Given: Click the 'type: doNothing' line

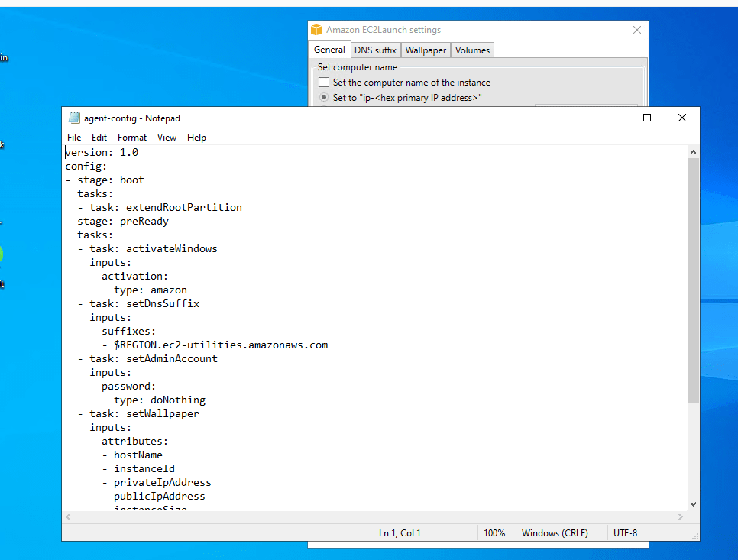Looking at the screenshot, I should pos(160,400).
